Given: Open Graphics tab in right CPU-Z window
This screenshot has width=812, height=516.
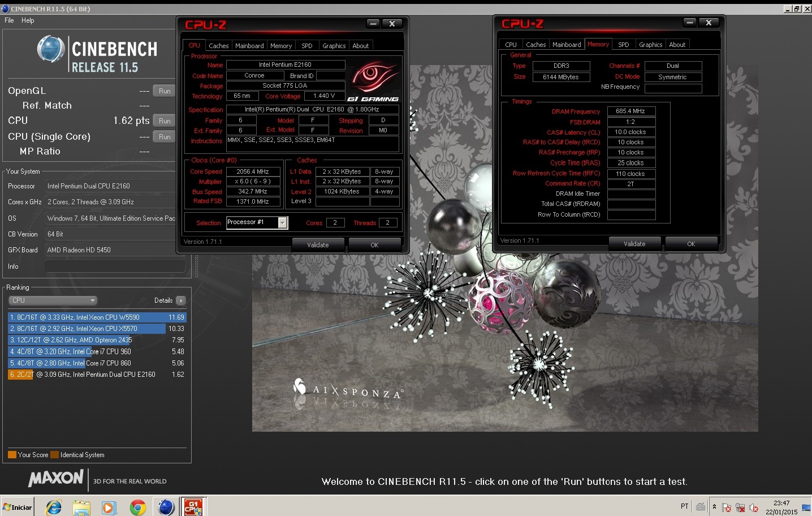Looking at the screenshot, I should (651, 45).
